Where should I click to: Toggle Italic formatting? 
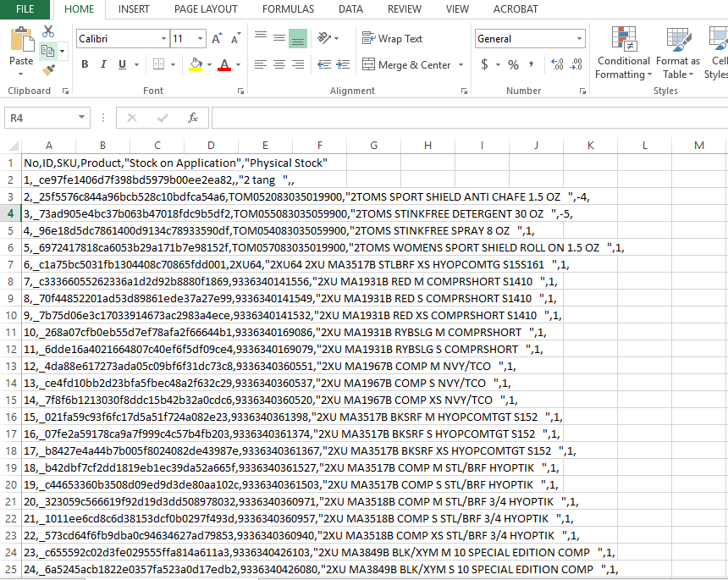tap(103, 64)
